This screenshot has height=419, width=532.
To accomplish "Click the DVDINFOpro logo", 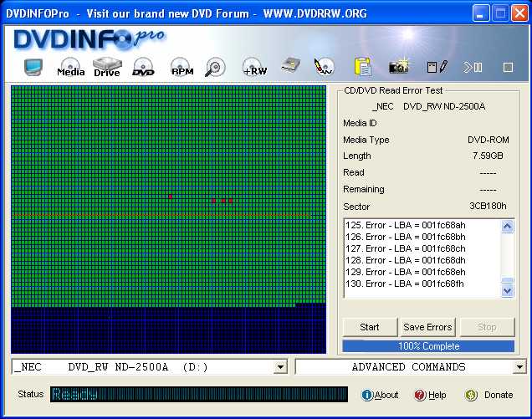I will pyautogui.click(x=89, y=39).
